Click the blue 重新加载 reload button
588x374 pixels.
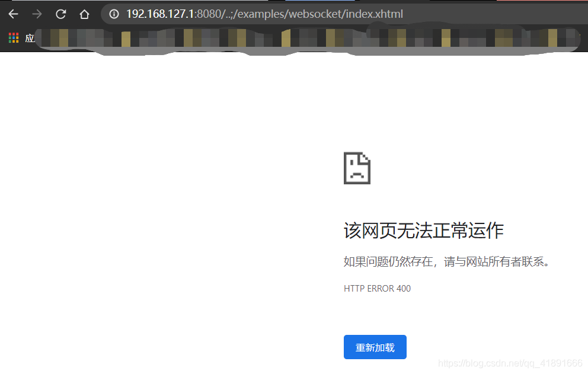click(375, 347)
